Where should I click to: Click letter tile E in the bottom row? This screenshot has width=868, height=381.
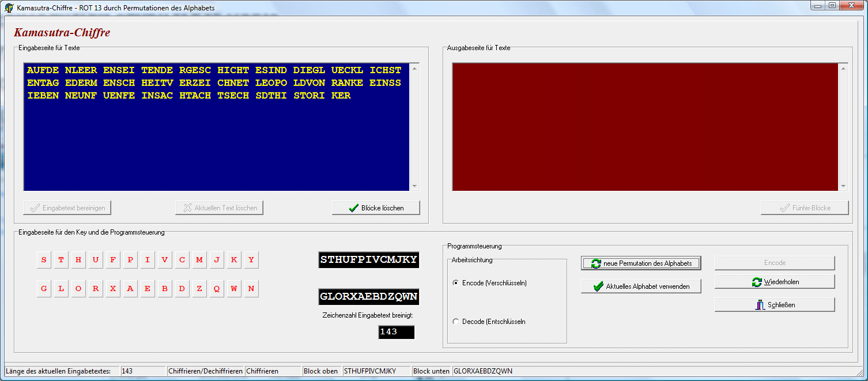click(148, 289)
